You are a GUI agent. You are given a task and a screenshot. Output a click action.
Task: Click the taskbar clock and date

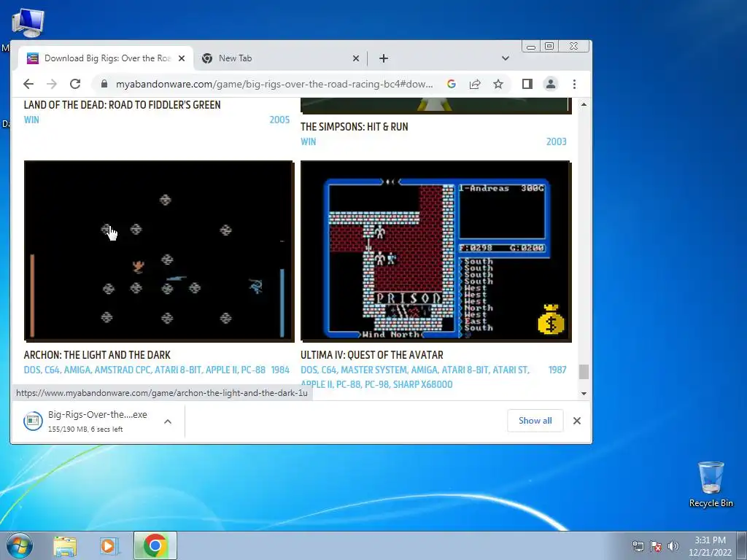click(710, 546)
